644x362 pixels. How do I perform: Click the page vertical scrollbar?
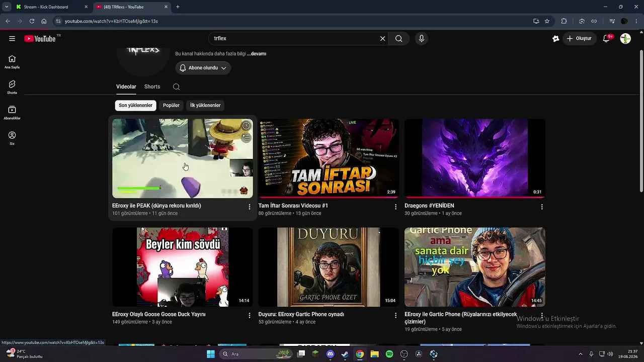(x=641, y=121)
